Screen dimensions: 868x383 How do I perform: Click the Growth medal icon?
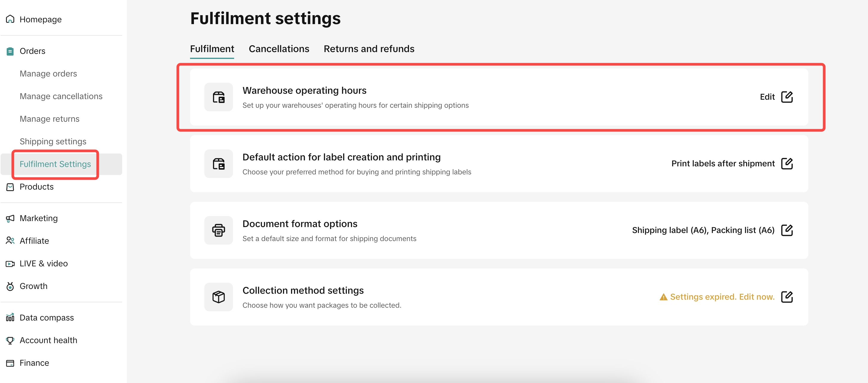[10, 286]
